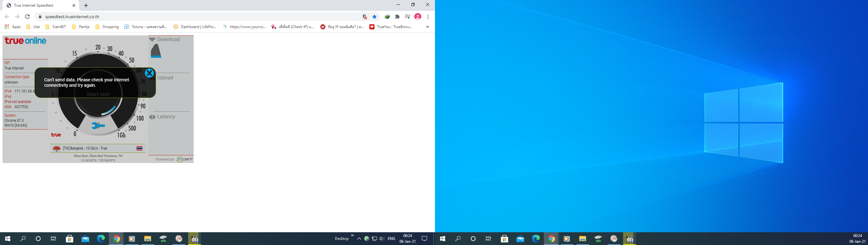Screen dimensions: 868x245
Task: Go back in Chrome
Action: (x=7, y=17)
